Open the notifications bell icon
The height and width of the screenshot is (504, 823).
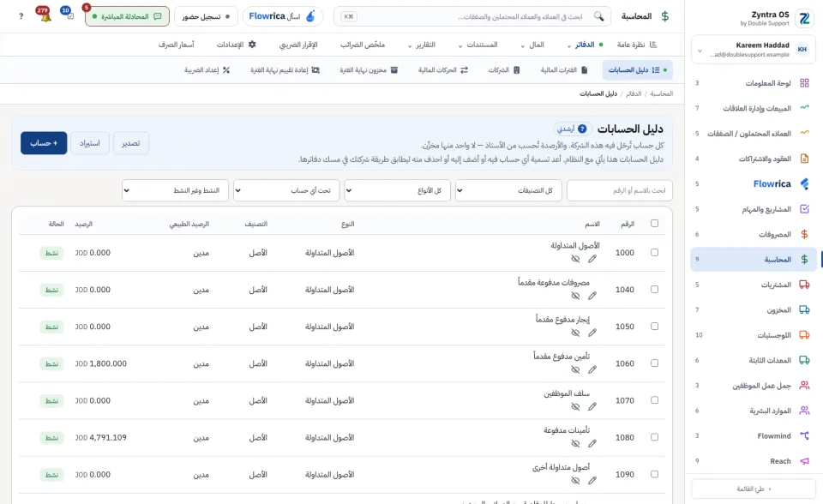coord(45,15)
